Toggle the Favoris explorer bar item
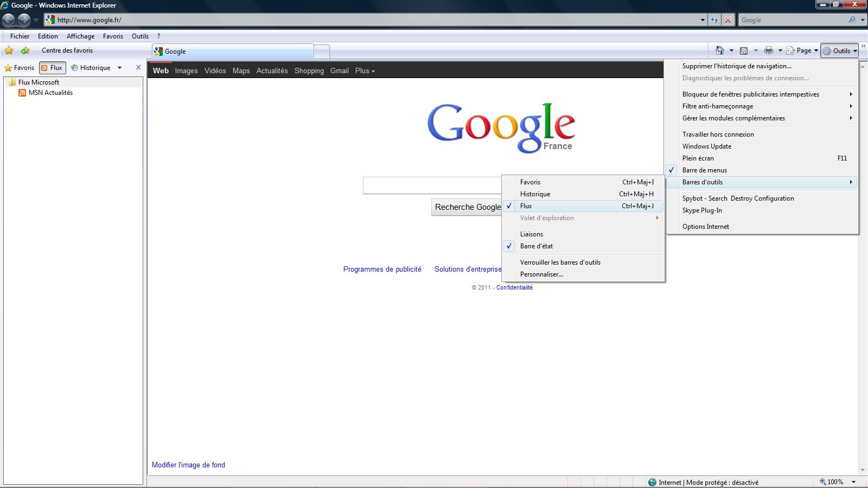This screenshot has width=868, height=488. click(x=583, y=182)
